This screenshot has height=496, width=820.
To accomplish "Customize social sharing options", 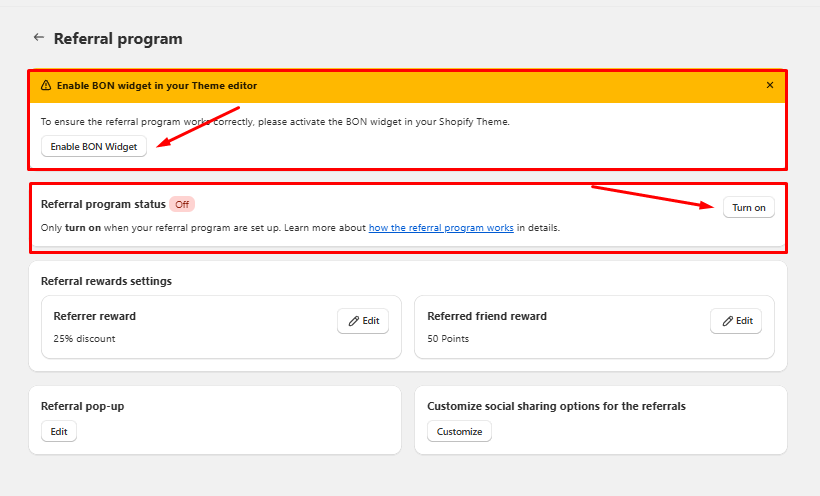I will point(459,432).
